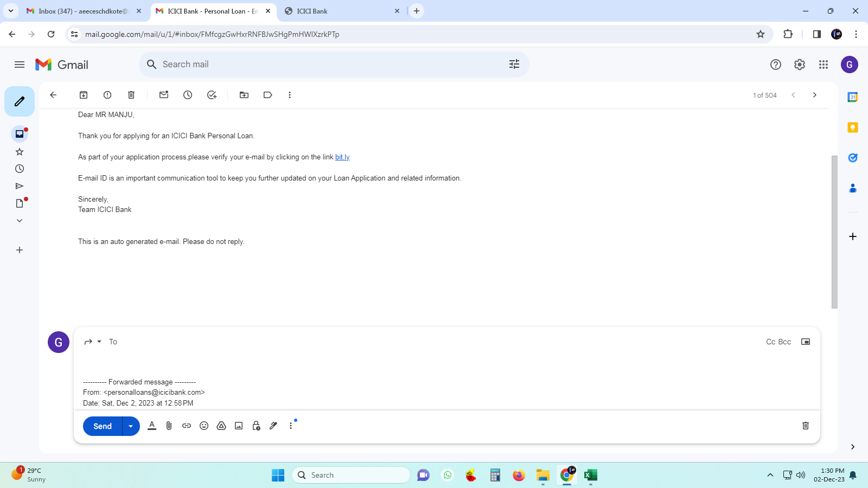868x488 pixels.
Task: Add Cc recipients
Action: point(770,342)
